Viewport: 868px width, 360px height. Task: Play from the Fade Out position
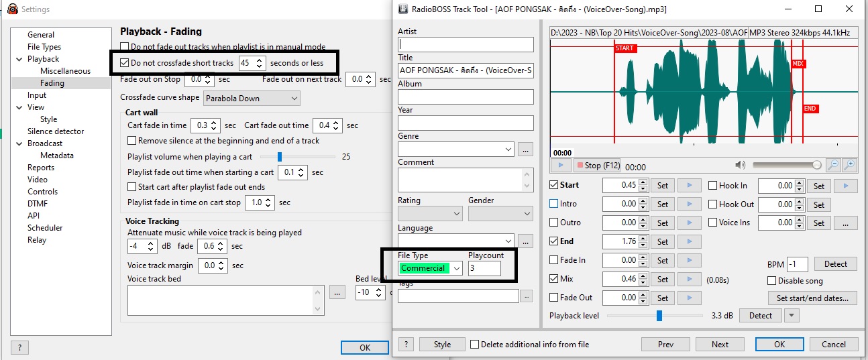coord(689,298)
